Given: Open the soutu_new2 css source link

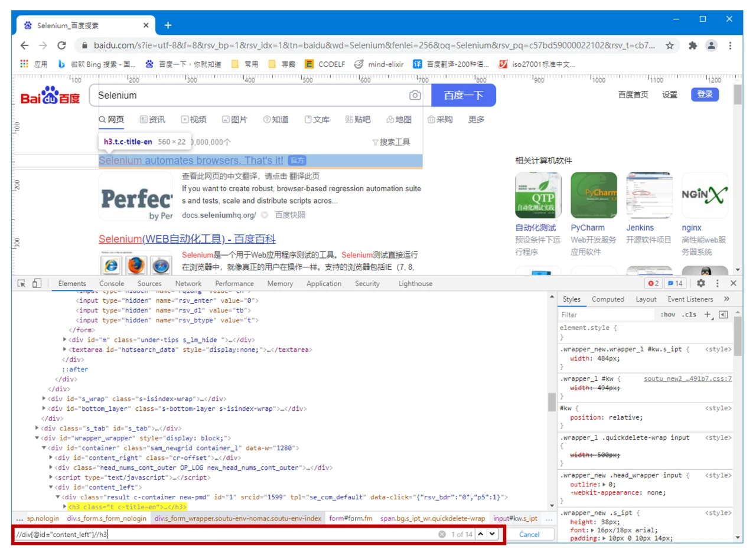Looking at the screenshot, I should pyautogui.click(x=687, y=379).
